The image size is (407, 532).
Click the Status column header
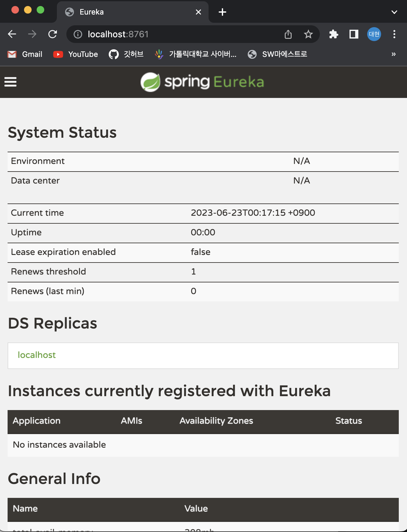pyautogui.click(x=349, y=421)
